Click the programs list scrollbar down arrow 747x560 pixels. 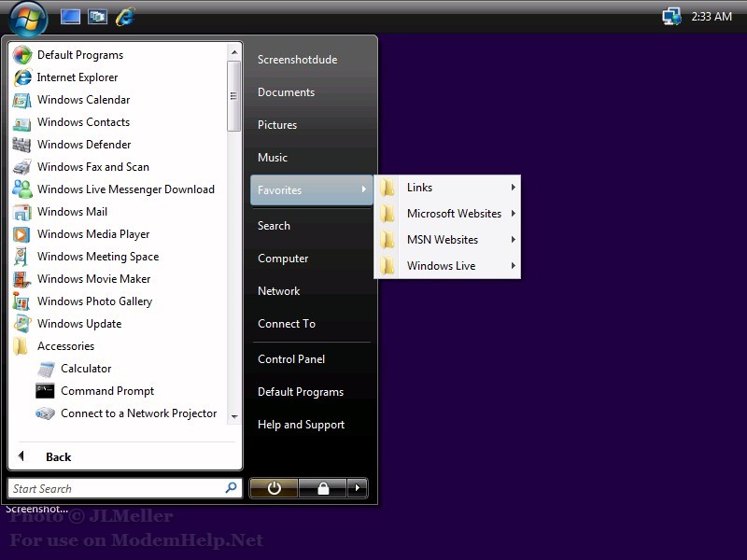pyautogui.click(x=233, y=417)
